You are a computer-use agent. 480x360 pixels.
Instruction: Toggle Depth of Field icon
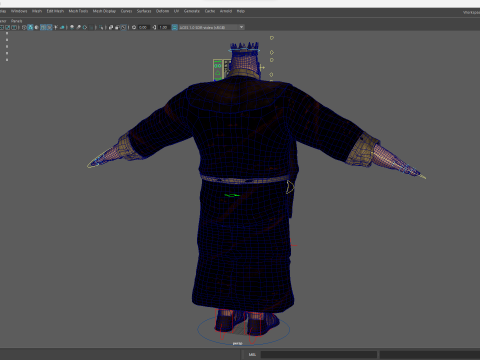click(91, 27)
